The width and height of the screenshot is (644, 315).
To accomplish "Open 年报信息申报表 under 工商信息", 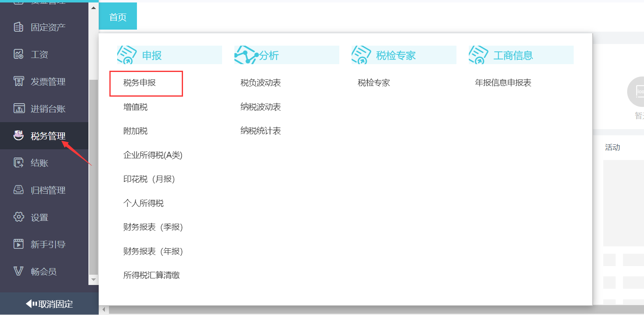I will click(503, 83).
